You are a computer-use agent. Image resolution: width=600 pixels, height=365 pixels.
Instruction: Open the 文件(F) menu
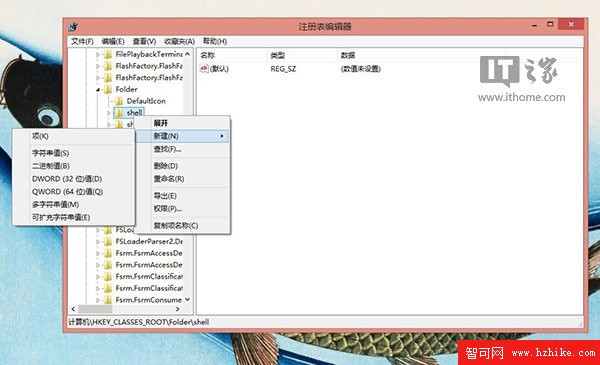pyautogui.click(x=82, y=41)
